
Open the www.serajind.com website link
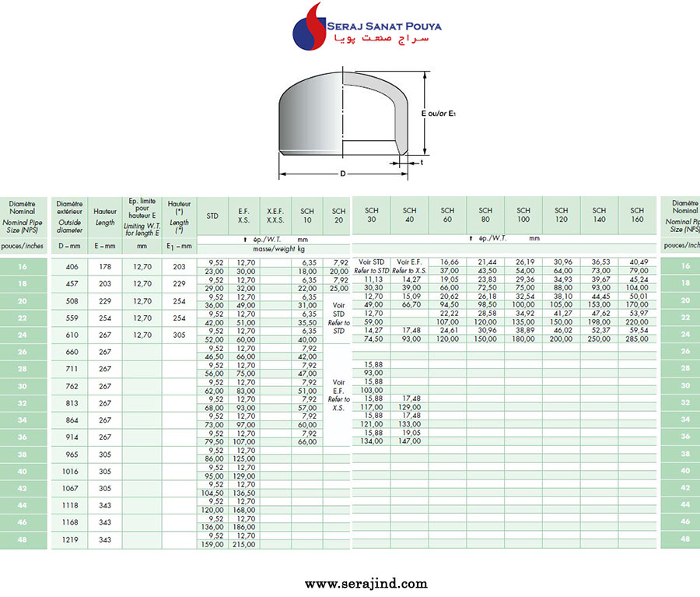tap(366, 583)
